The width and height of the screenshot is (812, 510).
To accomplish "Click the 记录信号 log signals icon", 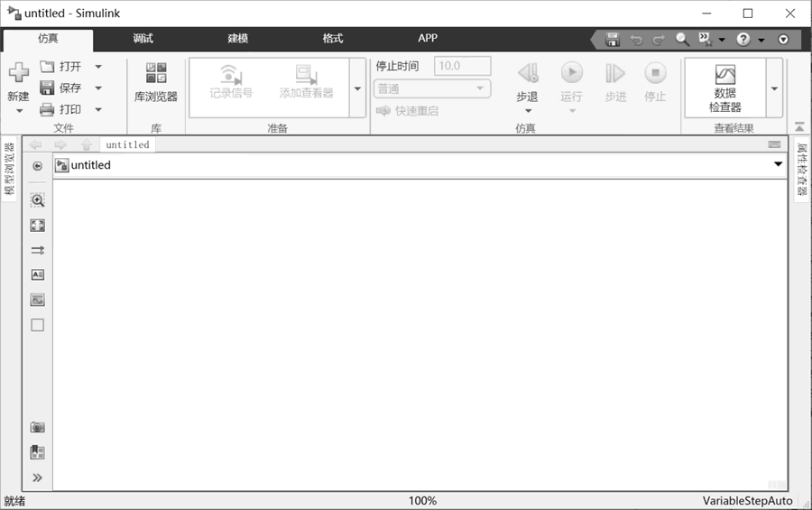I will [x=231, y=82].
